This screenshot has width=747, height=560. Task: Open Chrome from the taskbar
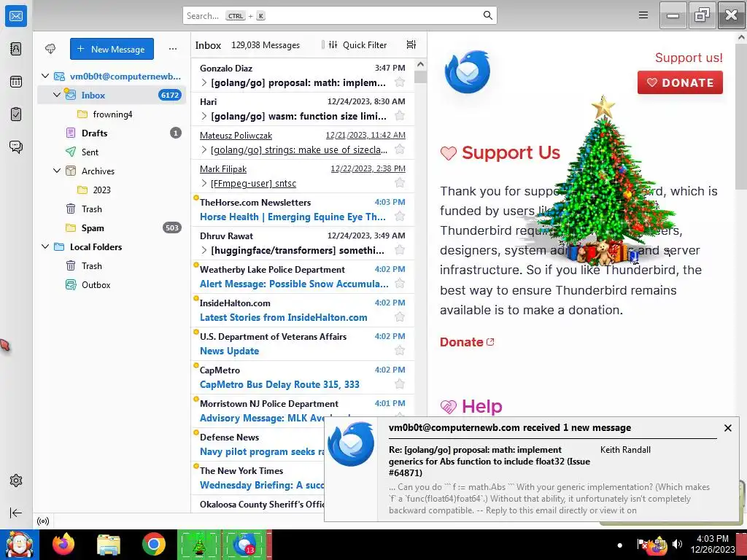pyautogui.click(x=153, y=544)
